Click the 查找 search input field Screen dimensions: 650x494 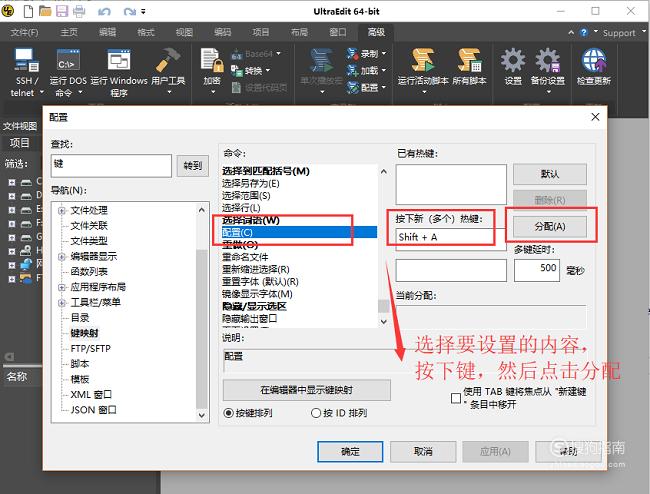tap(111, 166)
